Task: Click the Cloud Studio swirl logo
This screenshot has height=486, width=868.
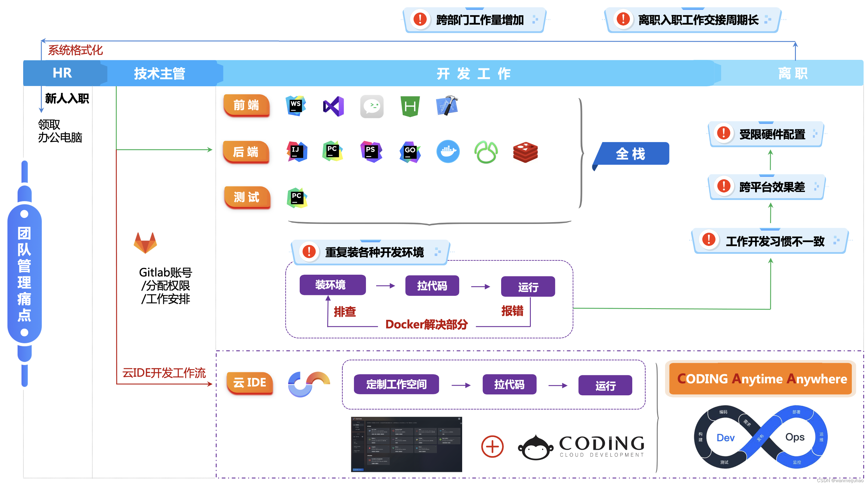Action: [x=309, y=384]
